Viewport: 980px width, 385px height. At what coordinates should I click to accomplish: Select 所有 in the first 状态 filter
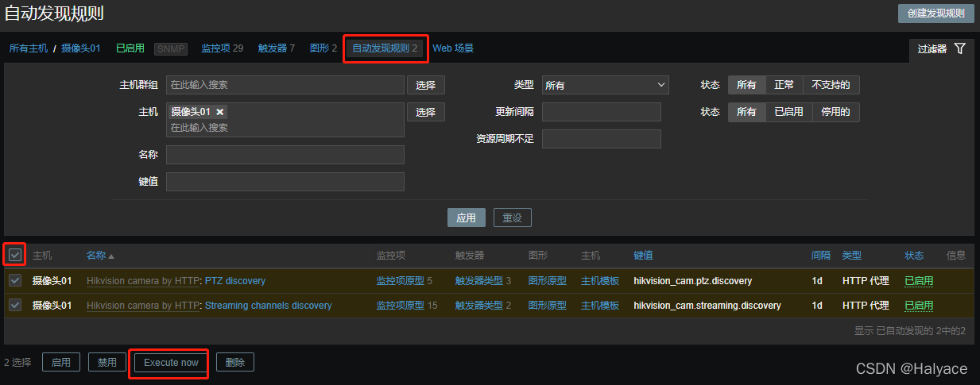click(747, 85)
